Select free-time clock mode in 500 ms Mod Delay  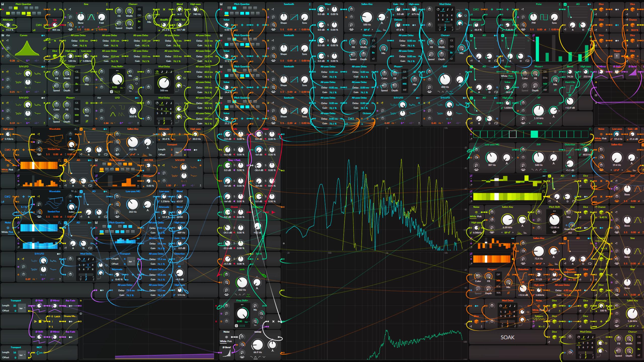[x=157, y=72]
